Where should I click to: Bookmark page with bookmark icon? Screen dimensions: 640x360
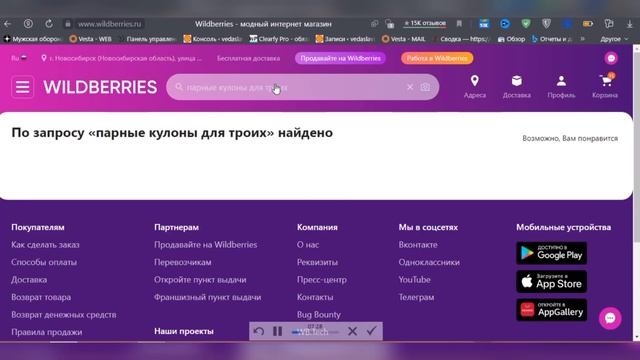[x=459, y=24]
